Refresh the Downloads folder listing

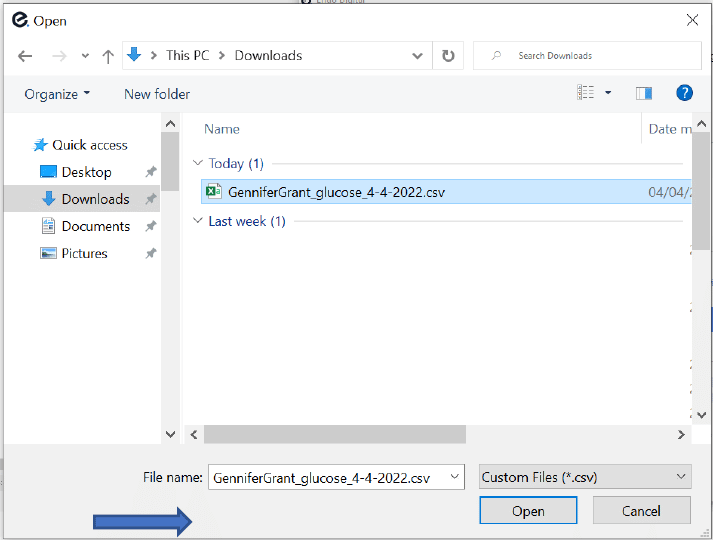[448, 56]
